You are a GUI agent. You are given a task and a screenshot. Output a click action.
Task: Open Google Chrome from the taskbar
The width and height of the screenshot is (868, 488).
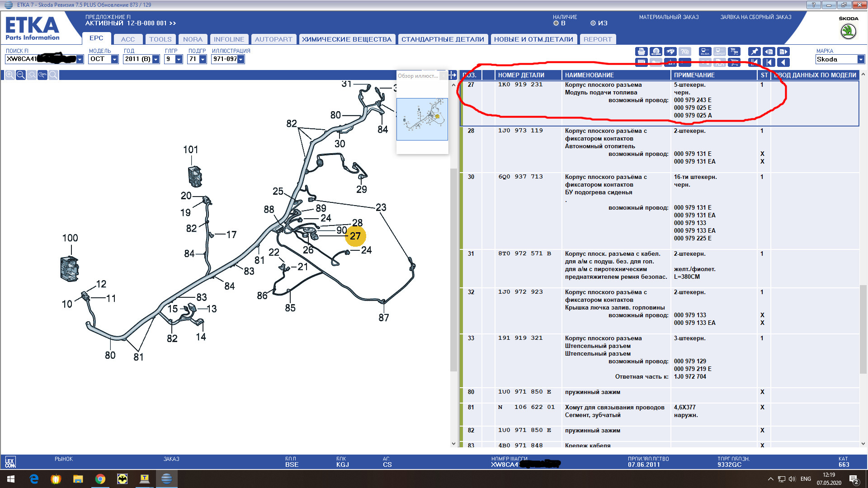(100, 479)
